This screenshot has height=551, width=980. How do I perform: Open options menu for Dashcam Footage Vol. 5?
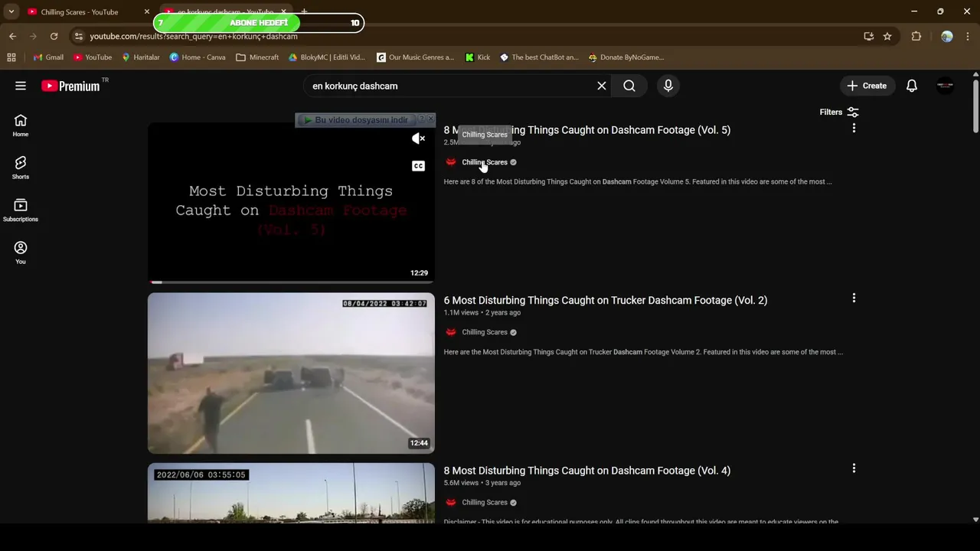(x=854, y=129)
